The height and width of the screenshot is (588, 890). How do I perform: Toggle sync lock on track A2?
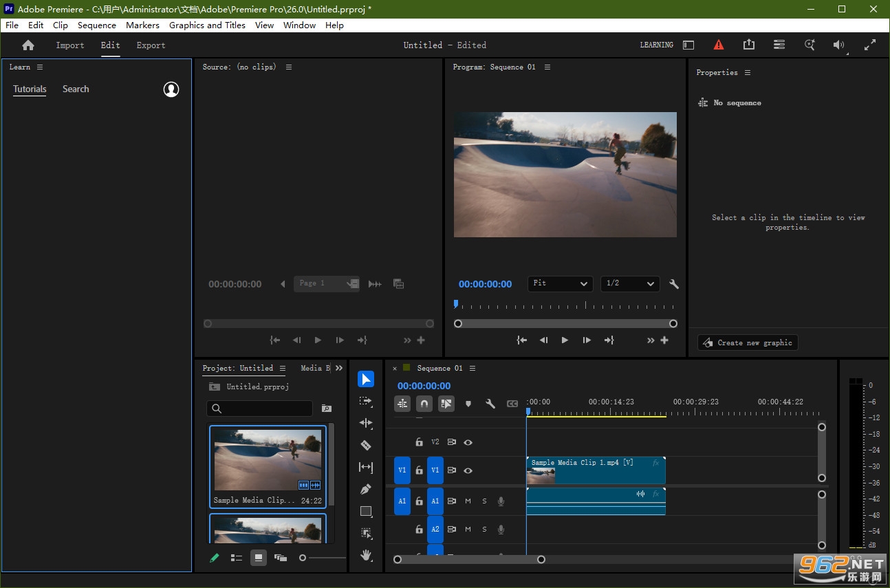[x=452, y=530]
